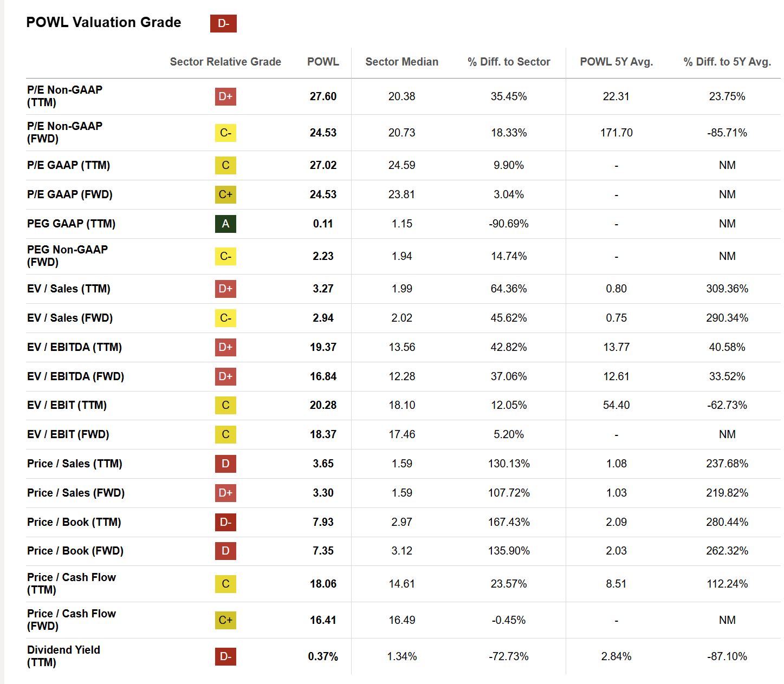The height and width of the screenshot is (684, 784).
Task: Open the P/E Non-GAAP (FWD) metric link
Action: [x=64, y=132]
